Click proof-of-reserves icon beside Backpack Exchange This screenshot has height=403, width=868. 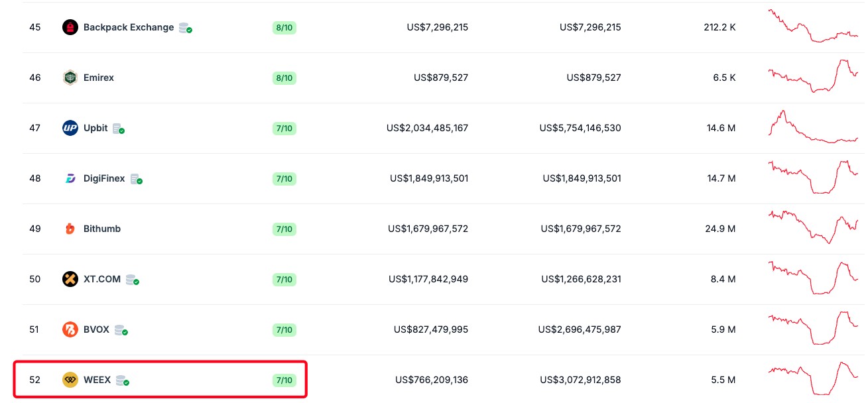click(186, 28)
